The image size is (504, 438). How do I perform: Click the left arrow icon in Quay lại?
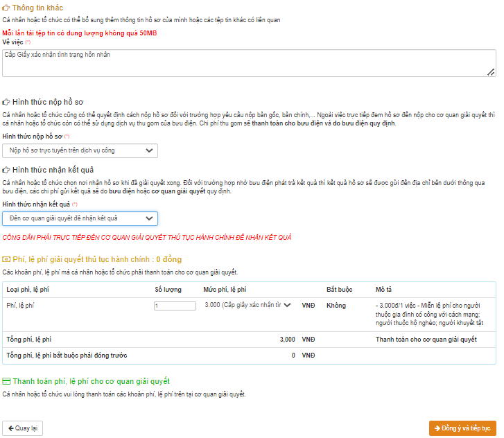tap(11, 428)
